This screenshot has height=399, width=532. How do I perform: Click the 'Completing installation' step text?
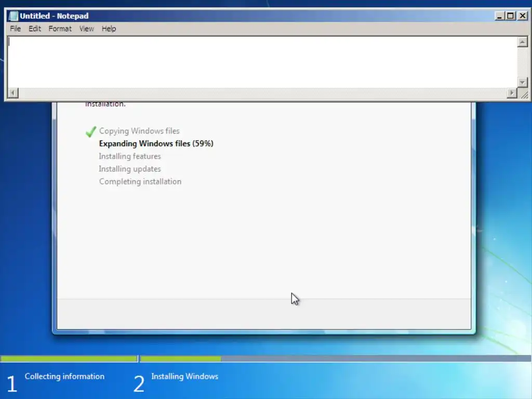(x=140, y=181)
